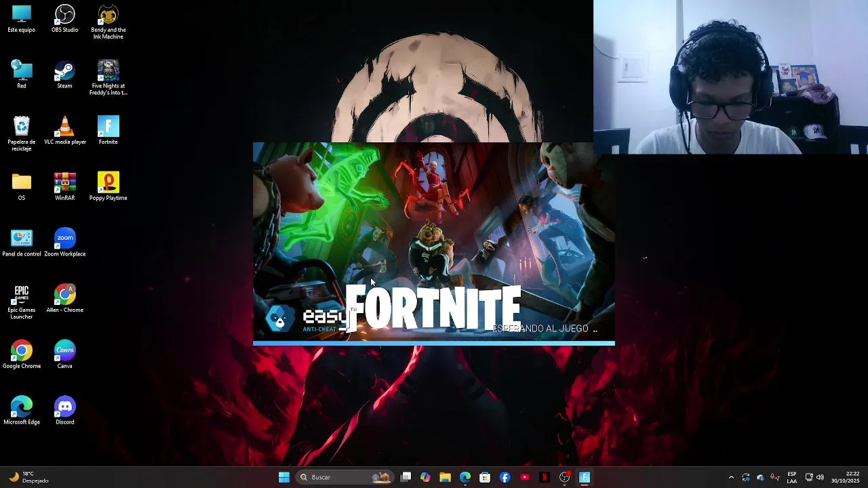Open File Explorer in the taskbar

click(x=445, y=477)
